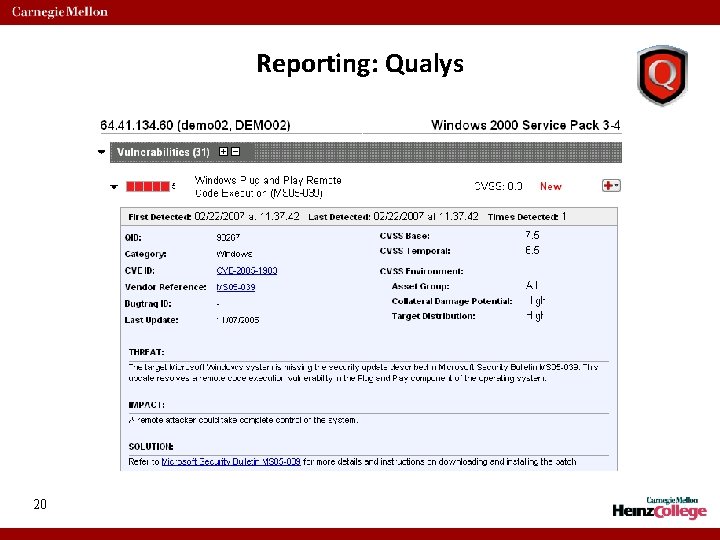Click the Windows Plug and Play Remote Code Execution title
The image size is (720, 540).
tap(268, 186)
